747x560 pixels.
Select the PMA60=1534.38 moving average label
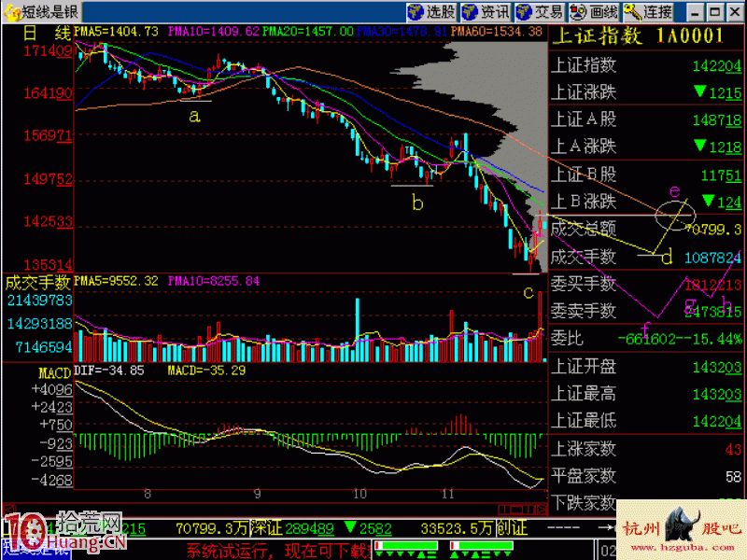pos(497,32)
